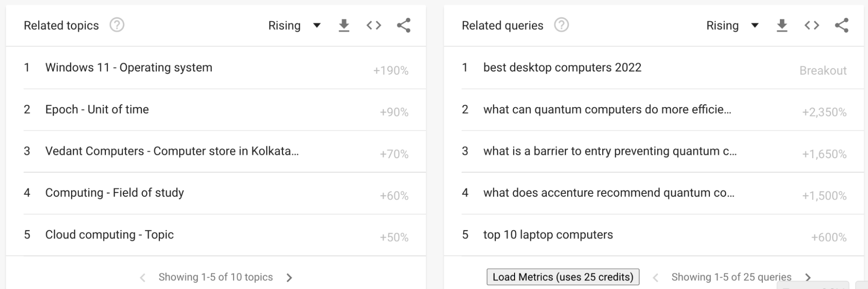Open the embed code for Related topics
Image resolution: width=868 pixels, height=289 pixels.
[x=373, y=25]
